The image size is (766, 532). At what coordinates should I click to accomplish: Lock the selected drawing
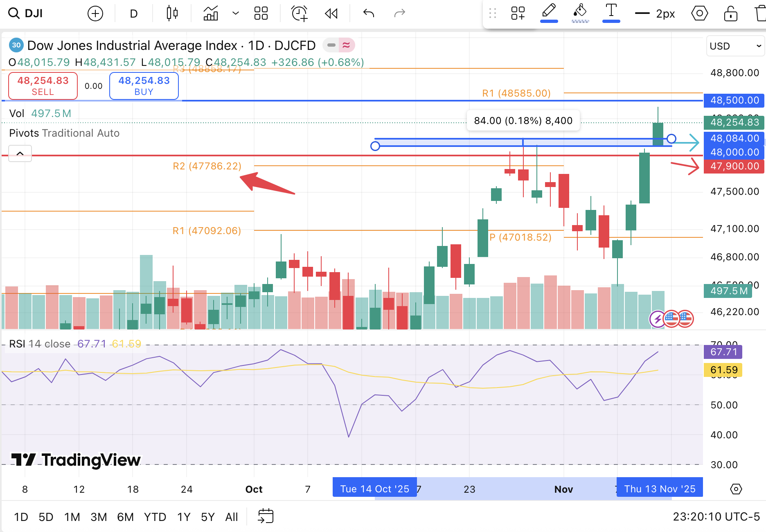click(730, 14)
